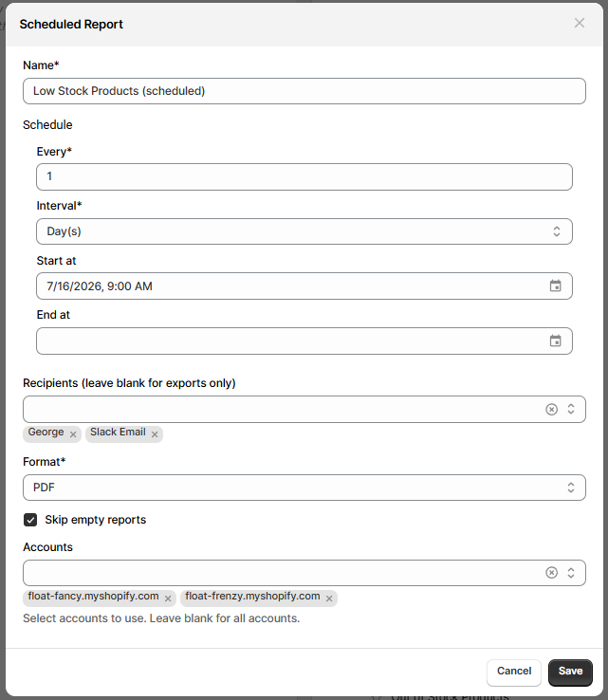Viewport: 608px width, 700px height.
Task: Open the End at calendar picker icon
Action: point(555,341)
